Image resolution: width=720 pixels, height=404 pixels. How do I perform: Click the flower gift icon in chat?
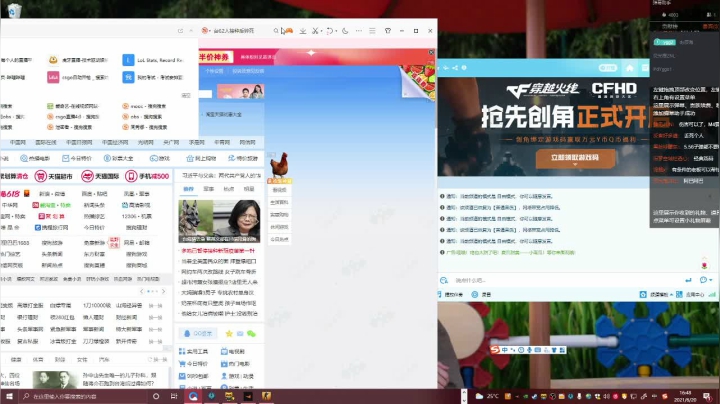(704, 265)
